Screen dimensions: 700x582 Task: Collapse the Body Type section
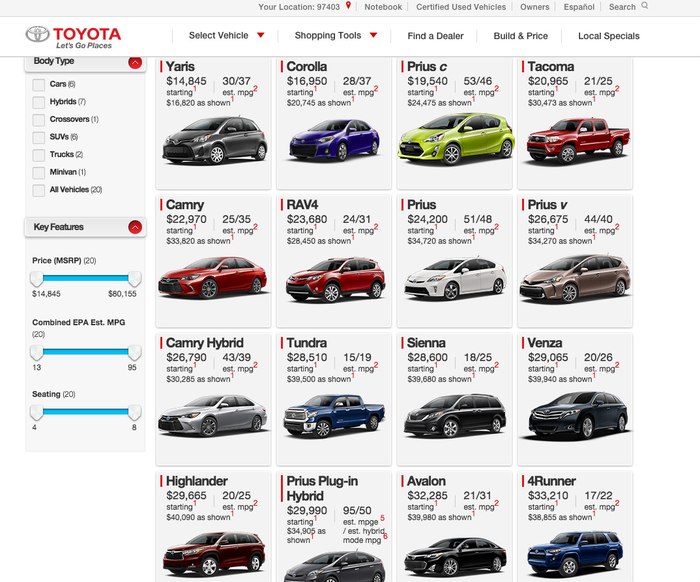tap(135, 62)
